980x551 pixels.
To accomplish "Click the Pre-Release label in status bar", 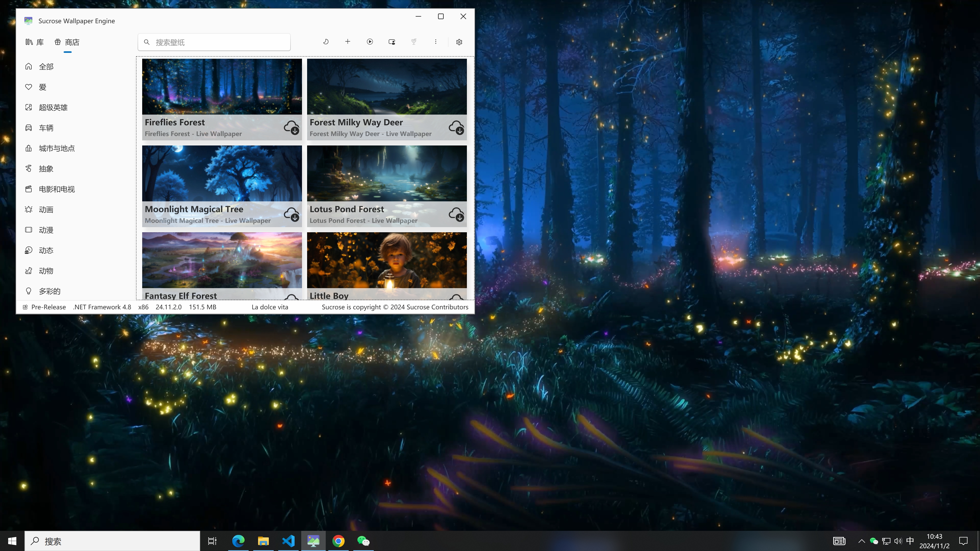I will tap(48, 307).
